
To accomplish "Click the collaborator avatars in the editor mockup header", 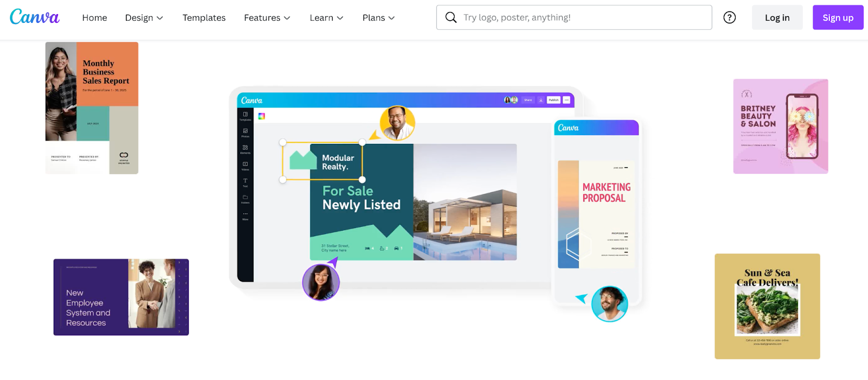I will tap(511, 100).
